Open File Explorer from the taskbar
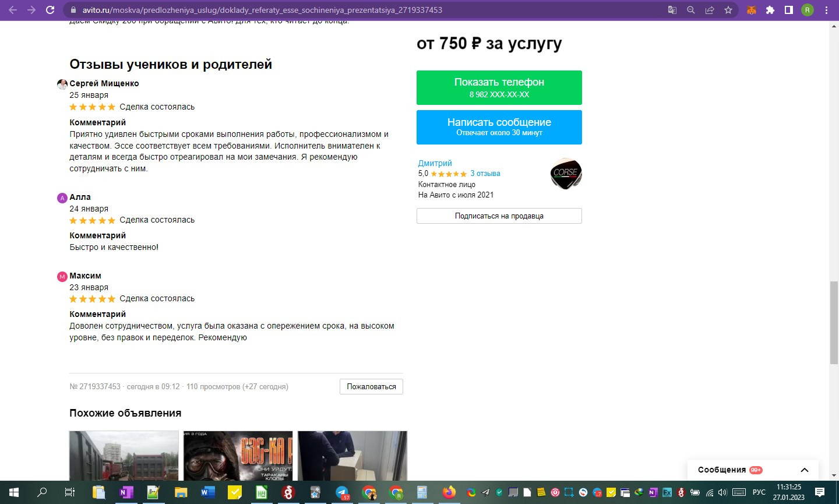Screen dimensions: 839x504 [181, 492]
